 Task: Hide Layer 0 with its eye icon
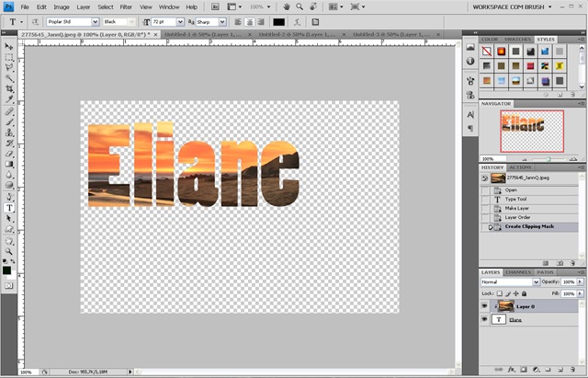pos(484,306)
